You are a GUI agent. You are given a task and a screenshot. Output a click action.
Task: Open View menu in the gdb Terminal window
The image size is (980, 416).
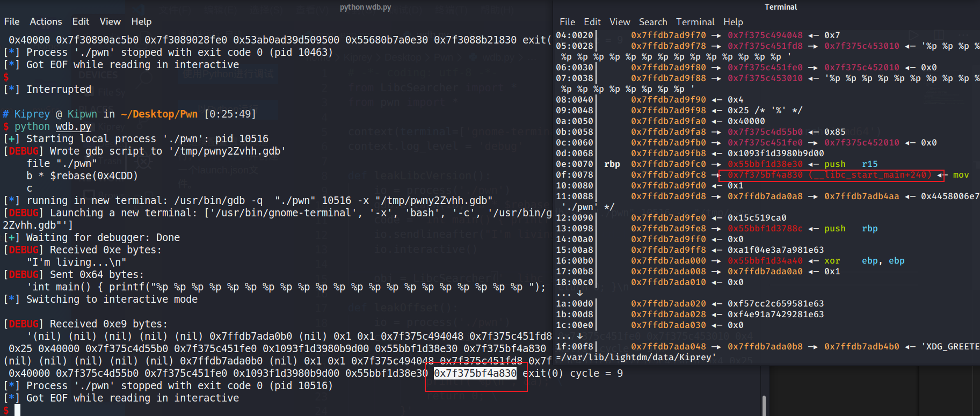click(x=620, y=22)
